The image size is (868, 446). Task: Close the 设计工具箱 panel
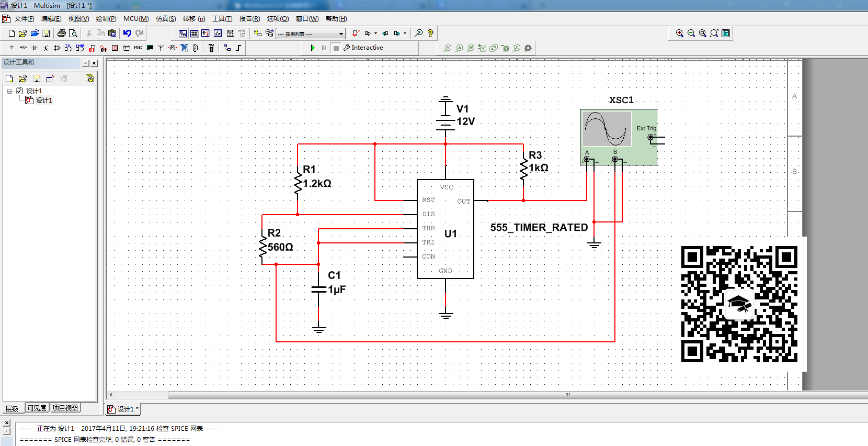tap(94, 63)
